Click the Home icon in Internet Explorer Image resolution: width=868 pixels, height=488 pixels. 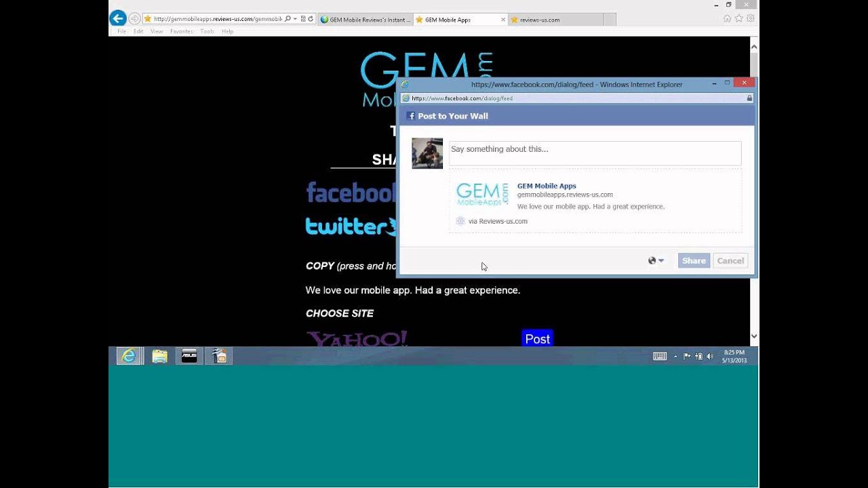pyautogui.click(x=727, y=18)
